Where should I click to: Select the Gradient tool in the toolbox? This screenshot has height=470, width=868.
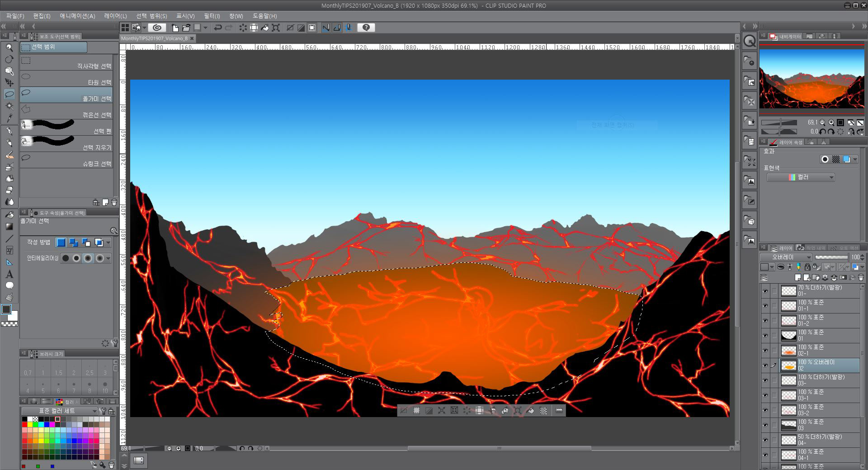pyautogui.click(x=9, y=227)
